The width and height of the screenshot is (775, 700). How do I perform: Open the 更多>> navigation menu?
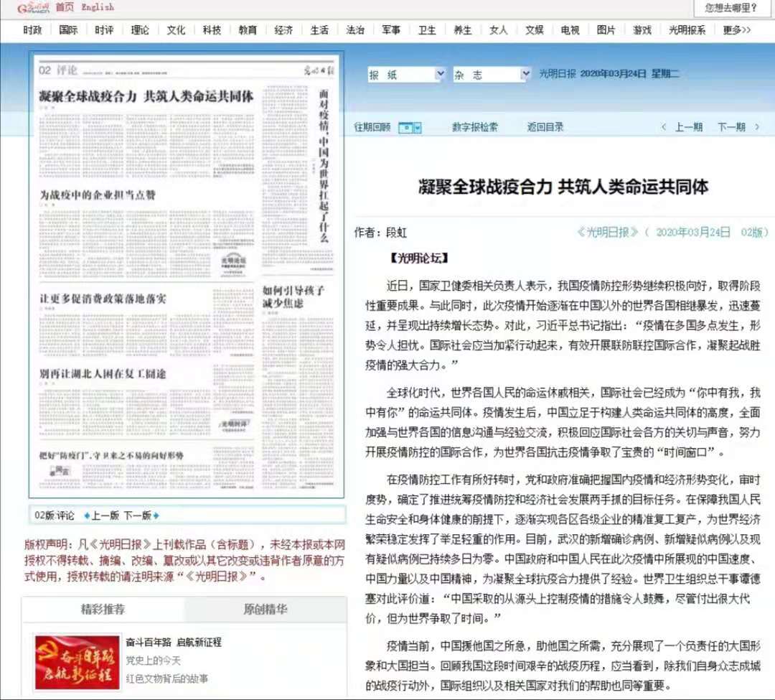[x=737, y=30]
